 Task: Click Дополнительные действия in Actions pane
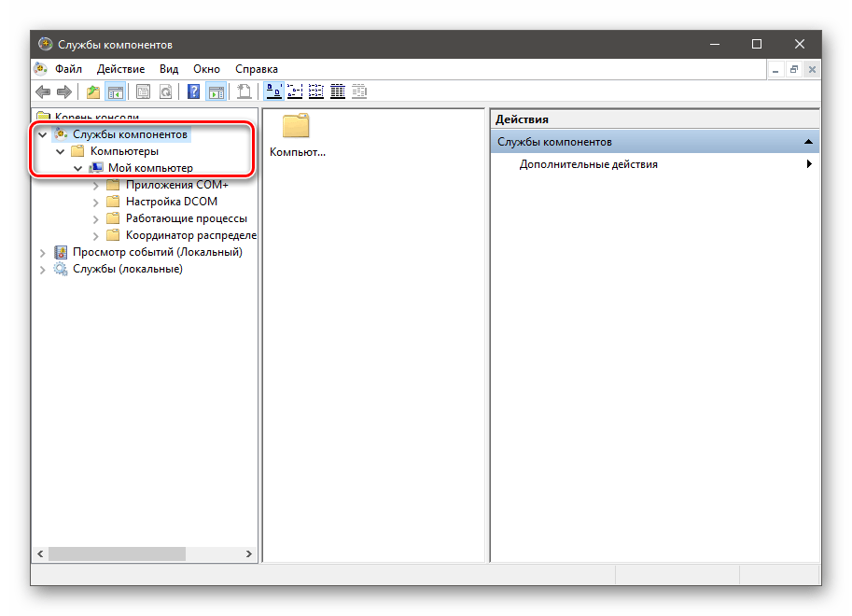point(588,164)
